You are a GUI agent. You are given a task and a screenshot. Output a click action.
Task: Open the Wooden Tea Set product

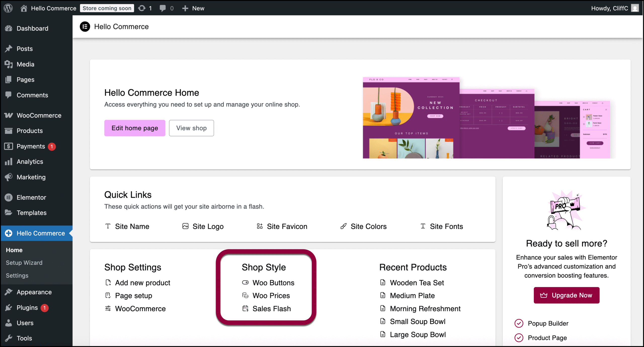tap(412, 283)
